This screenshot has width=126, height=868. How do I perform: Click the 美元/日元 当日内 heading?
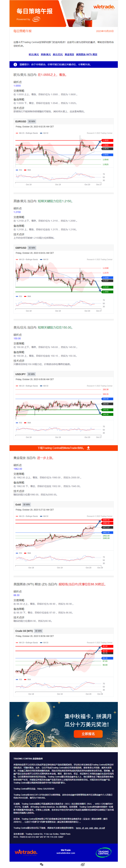point(43,328)
